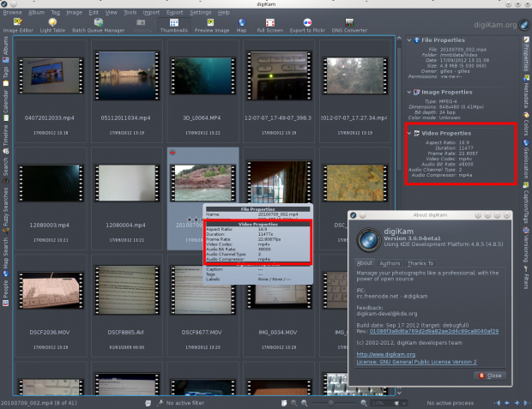The image size is (532, 409).
Task: Switch to Thumbnails view
Action: [173, 26]
